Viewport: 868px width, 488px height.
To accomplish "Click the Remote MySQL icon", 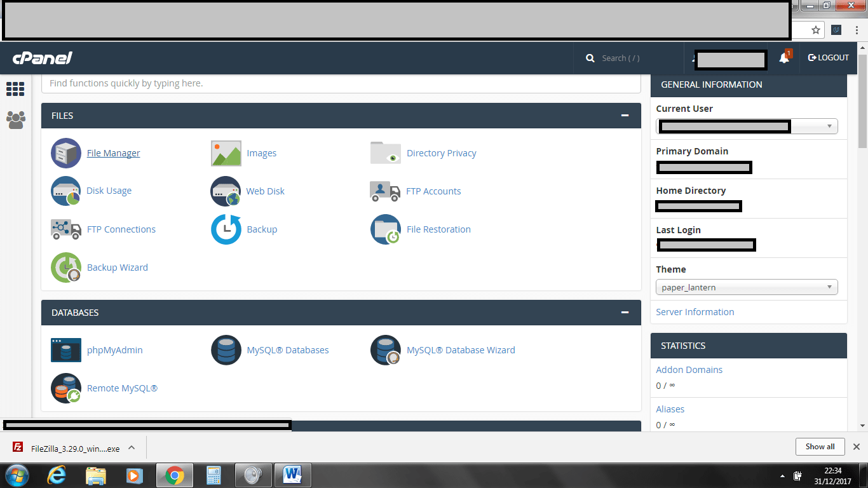I will tap(66, 388).
